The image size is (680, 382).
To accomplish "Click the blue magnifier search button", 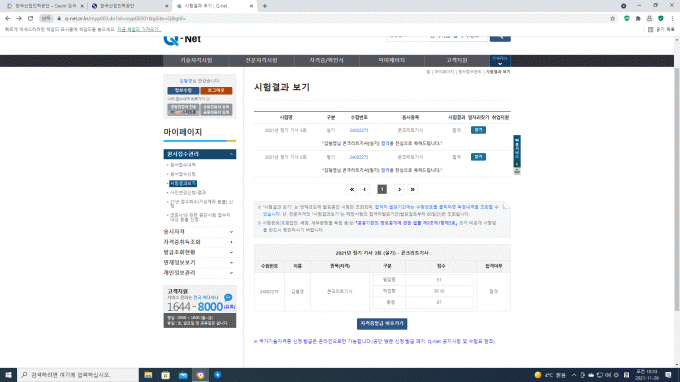I will point(500,38).
